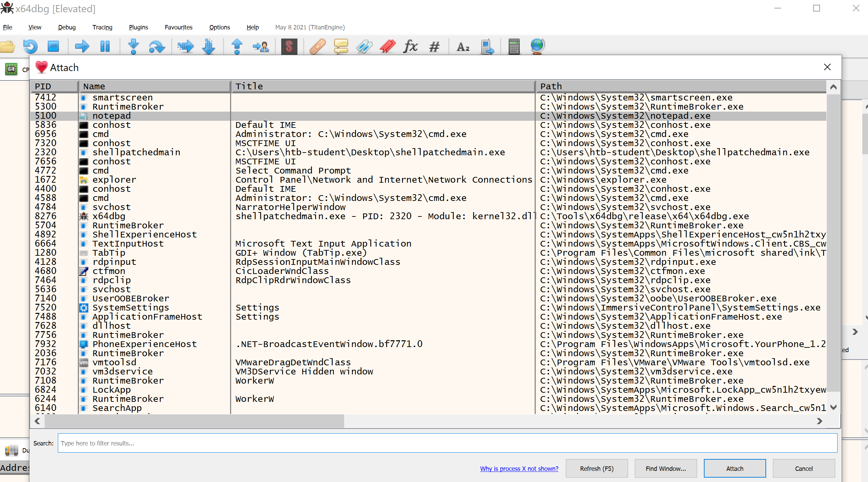Select the LockApp process row
The height and width of the screenshot is (482, 868).
428,390
